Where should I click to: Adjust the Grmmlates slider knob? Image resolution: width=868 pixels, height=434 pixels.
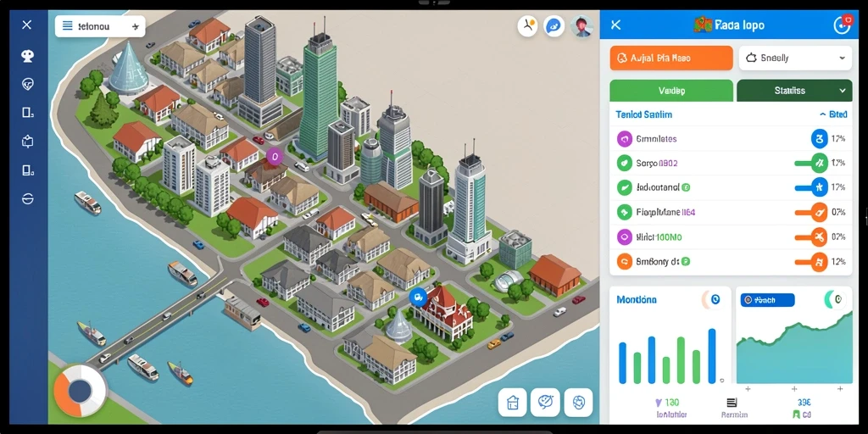click(x=820, y=139)
